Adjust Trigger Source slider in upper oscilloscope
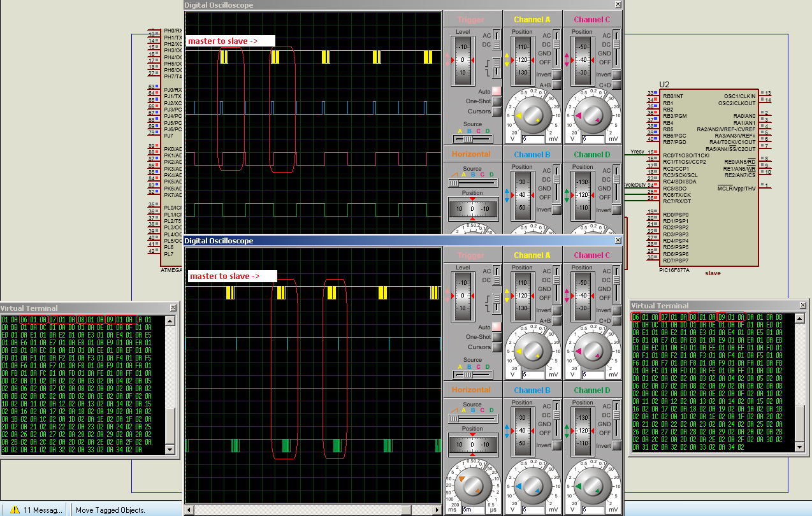 (x=473, y=138)
